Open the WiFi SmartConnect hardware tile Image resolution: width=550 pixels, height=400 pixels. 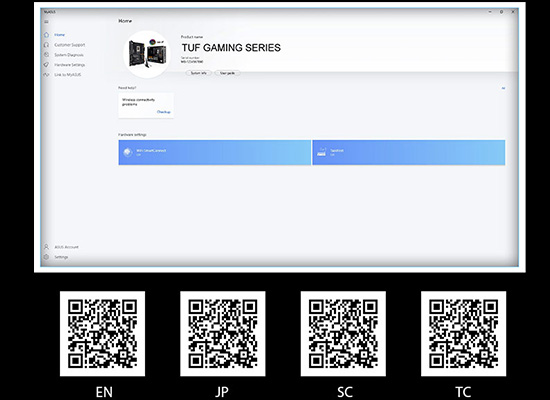215,152
